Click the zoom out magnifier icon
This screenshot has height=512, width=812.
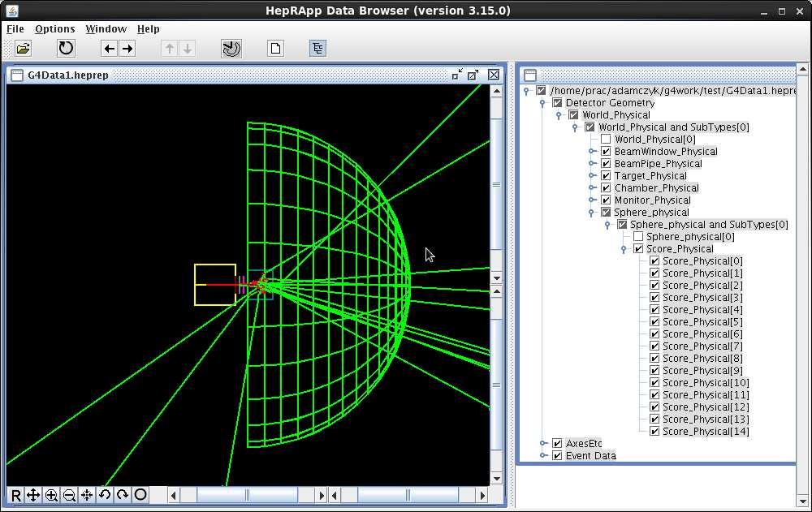pyautogui.click(x=69, y=496)
